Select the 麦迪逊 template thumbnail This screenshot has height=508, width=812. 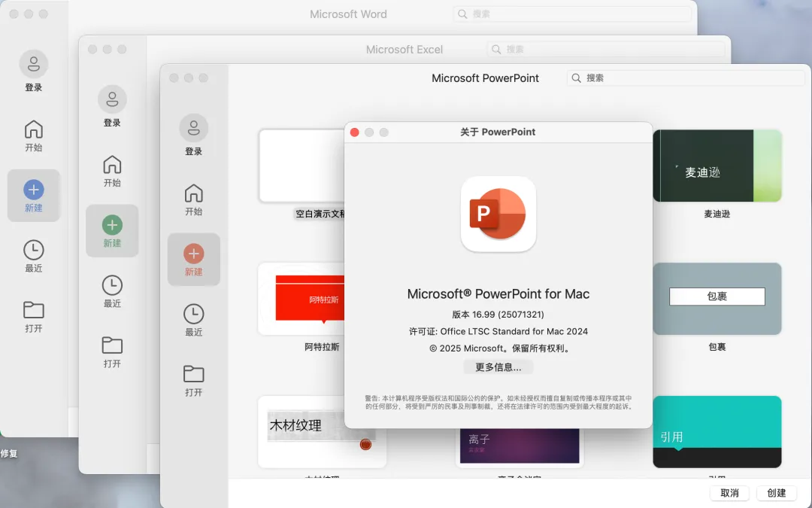[x=717, y=166]
